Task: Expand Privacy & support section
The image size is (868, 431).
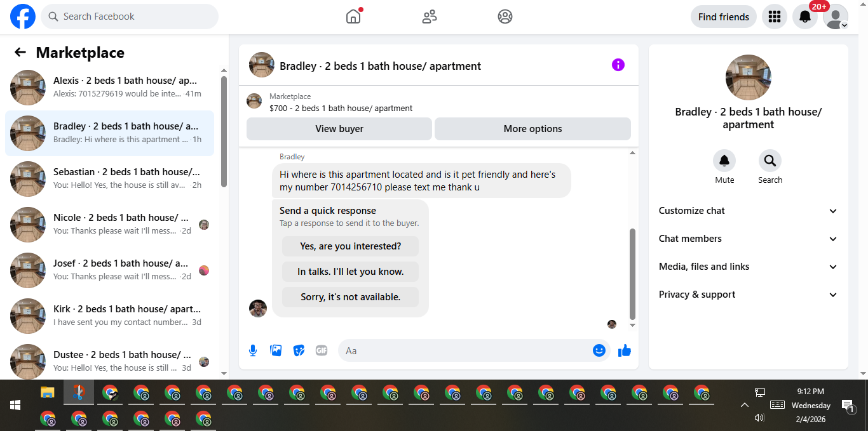Action: pyautogui.click(x=749, y=295)
